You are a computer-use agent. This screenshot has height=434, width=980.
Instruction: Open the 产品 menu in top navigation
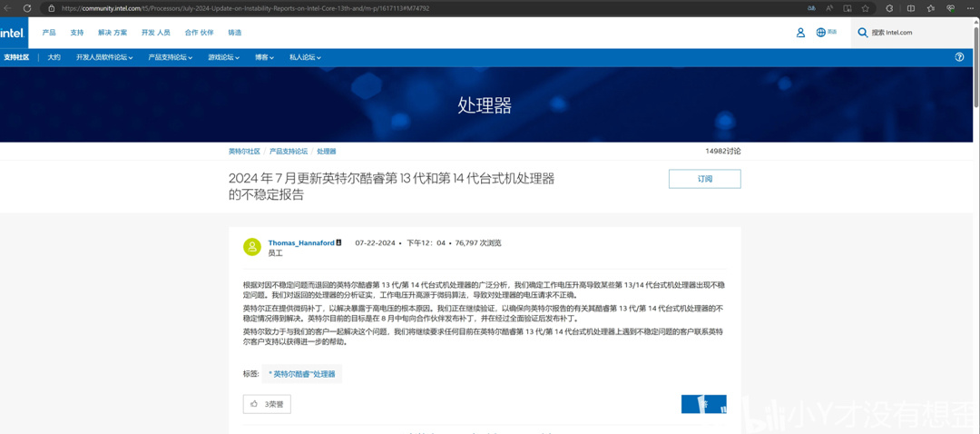(x=49, y=33)
